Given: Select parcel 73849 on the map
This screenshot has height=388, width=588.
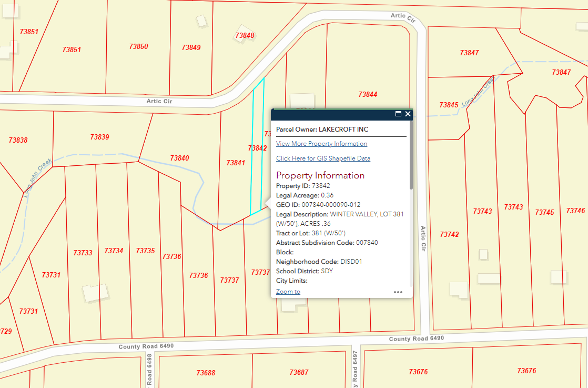Looking at the screenshot, I should [x=191, y=47].
